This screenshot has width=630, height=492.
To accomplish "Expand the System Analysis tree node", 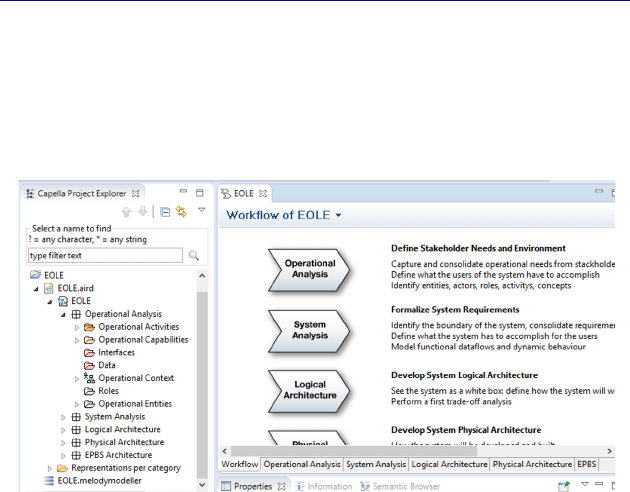I will pyautogui.click(x=63, y=418).
